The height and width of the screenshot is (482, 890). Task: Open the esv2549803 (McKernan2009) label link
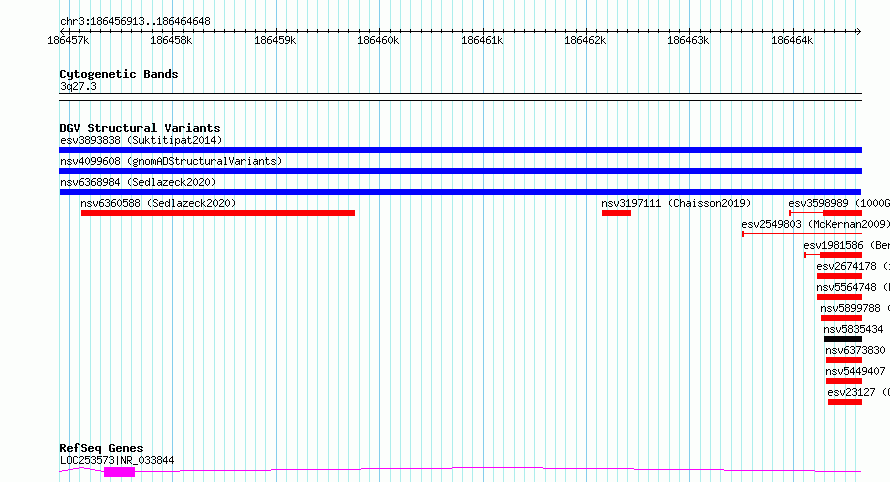tap(815, 224)
